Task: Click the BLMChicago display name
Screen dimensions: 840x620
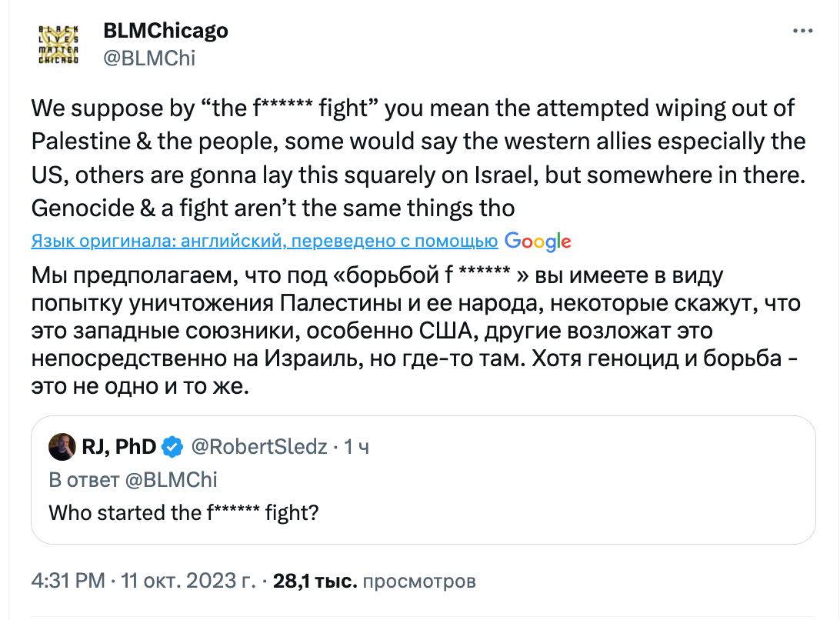Action: (165, 31)
